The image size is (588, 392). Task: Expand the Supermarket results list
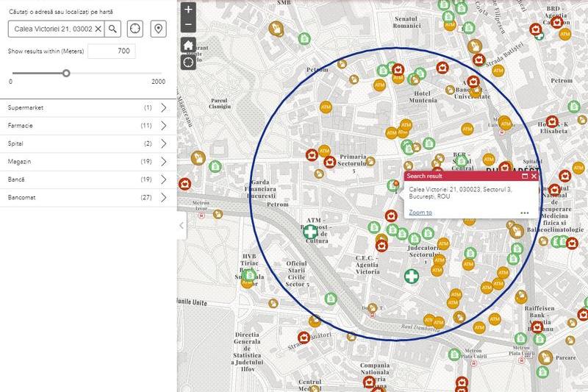pyautogui.click(x=163, y=107)
